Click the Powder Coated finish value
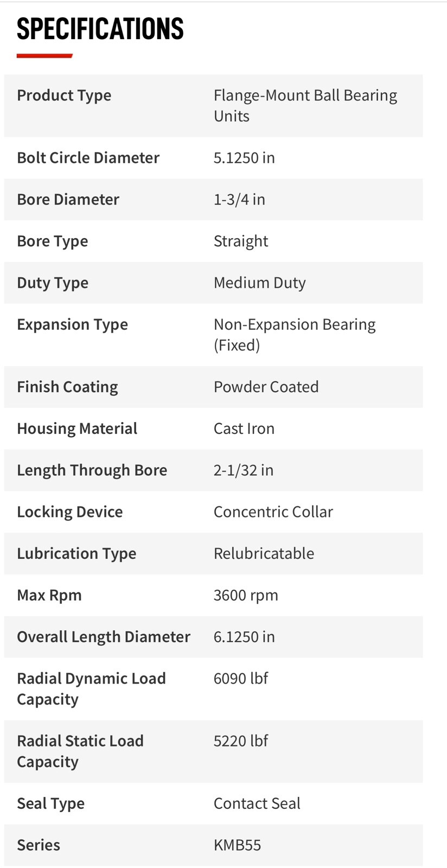Screen dimensions: 447x868 [266, 387]
